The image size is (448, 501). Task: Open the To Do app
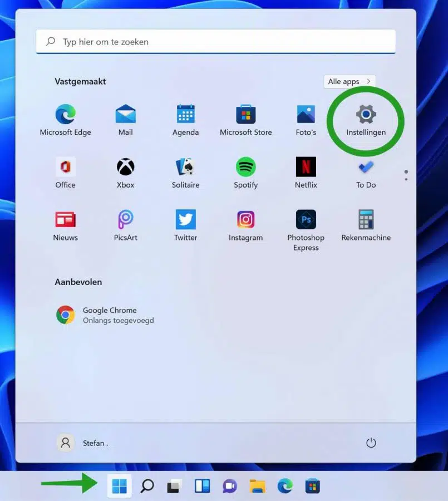366,173
